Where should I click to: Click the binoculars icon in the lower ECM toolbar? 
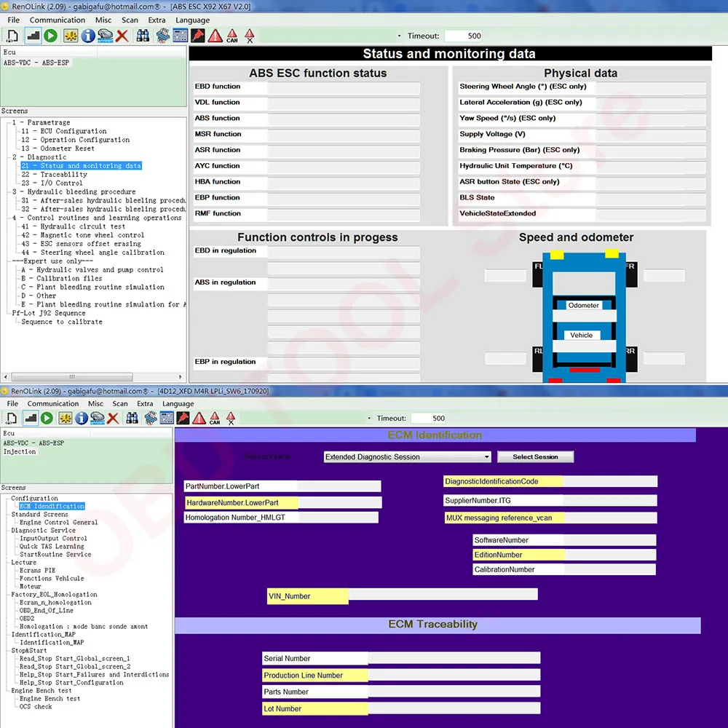pyautogui.click(x=132, y=418)
